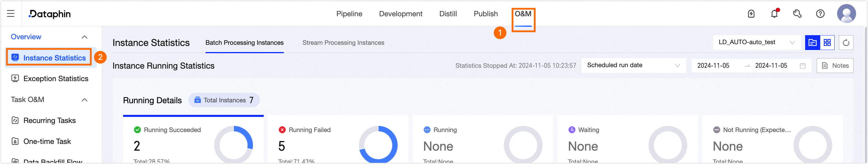Click the Running Succeeded donut chart
The image size is (868, 164).
coord(233,145)
